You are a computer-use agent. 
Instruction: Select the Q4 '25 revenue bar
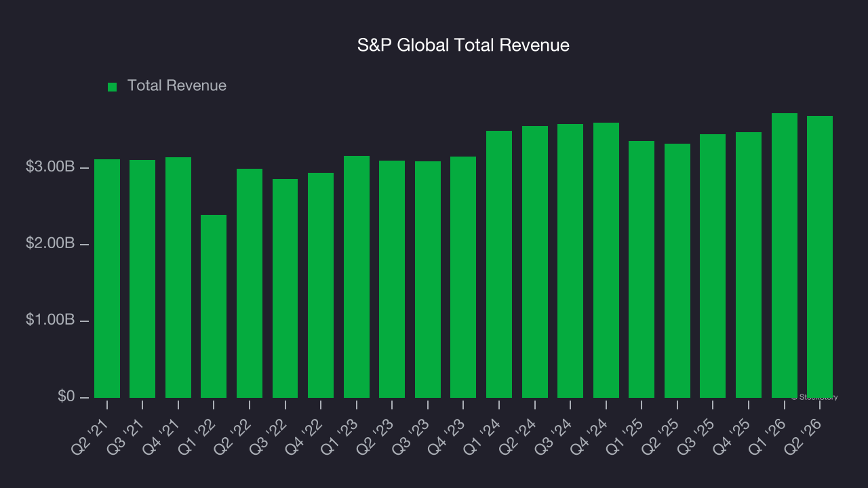pyautogui.click(x=749, y=265)
